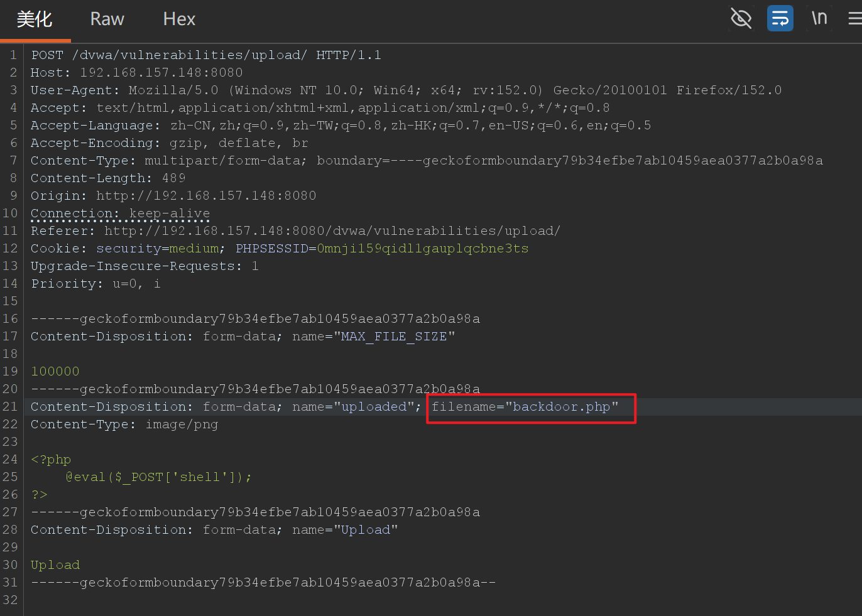
Task: Click the ?> closing tag line
Action: coord(39,495)
